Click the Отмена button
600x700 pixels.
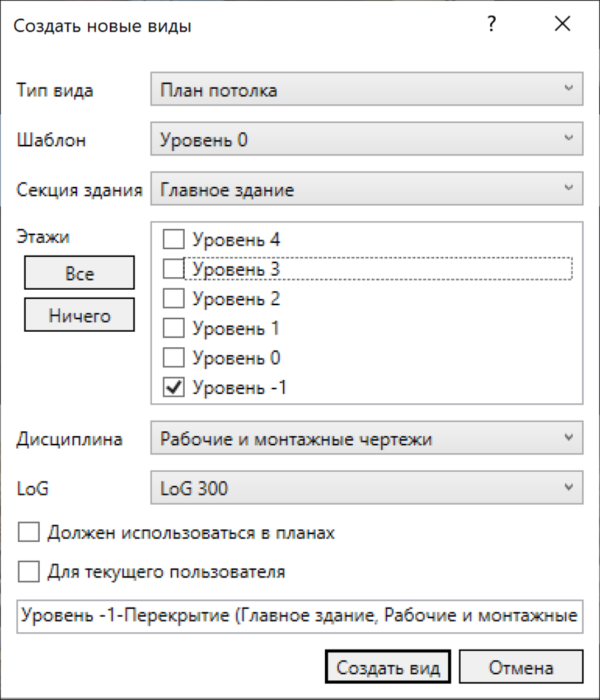pos(521,667)
